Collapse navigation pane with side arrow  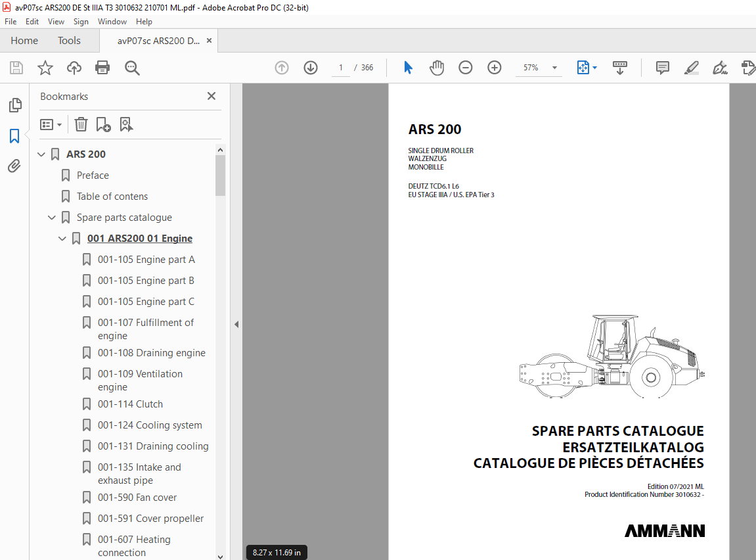point(236,324)
